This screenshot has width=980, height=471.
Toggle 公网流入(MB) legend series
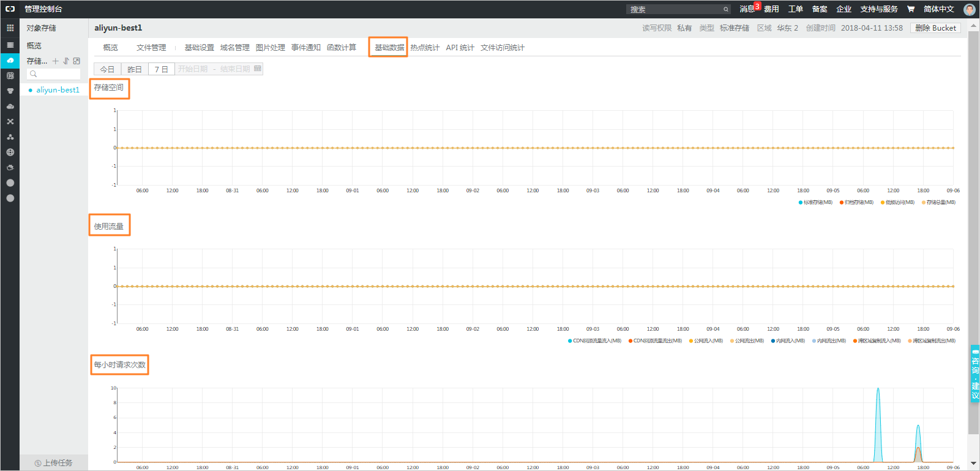706,341
